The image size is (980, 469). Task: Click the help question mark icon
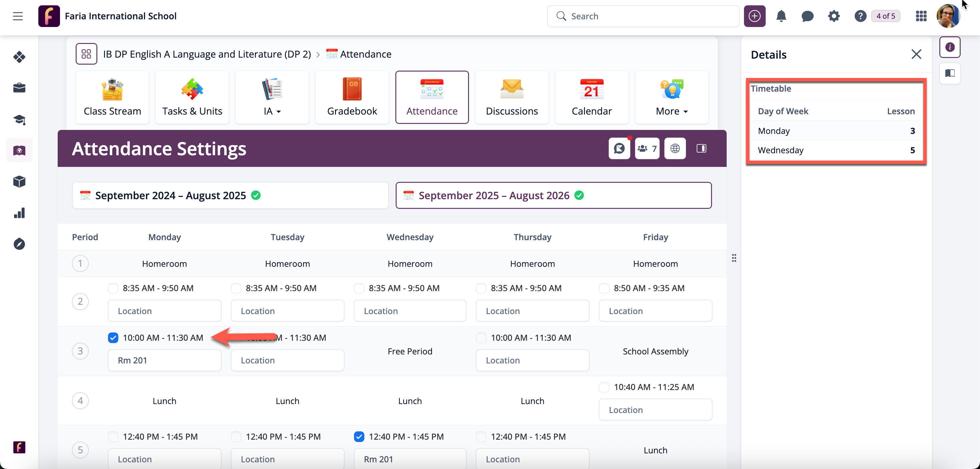860,16
